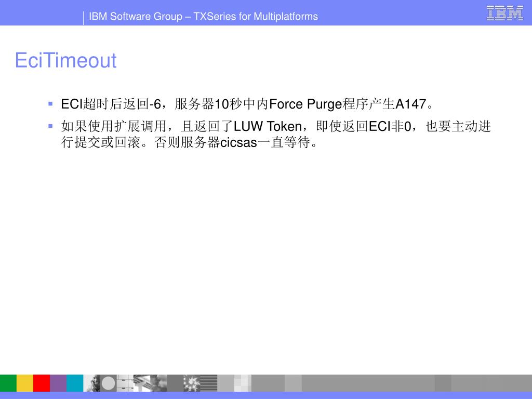
Task: Click the line 行提交或回滚。否则服务器cicsas一直等待。
Action: (189, 142)
